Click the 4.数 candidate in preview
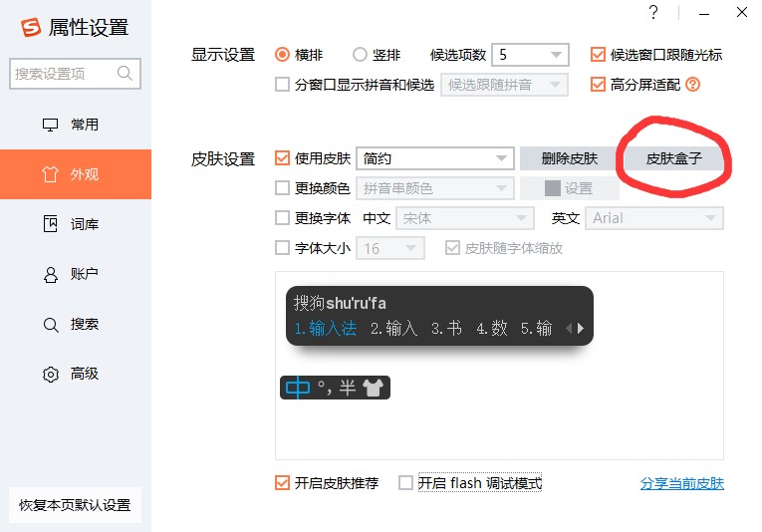 pos(492,329)
